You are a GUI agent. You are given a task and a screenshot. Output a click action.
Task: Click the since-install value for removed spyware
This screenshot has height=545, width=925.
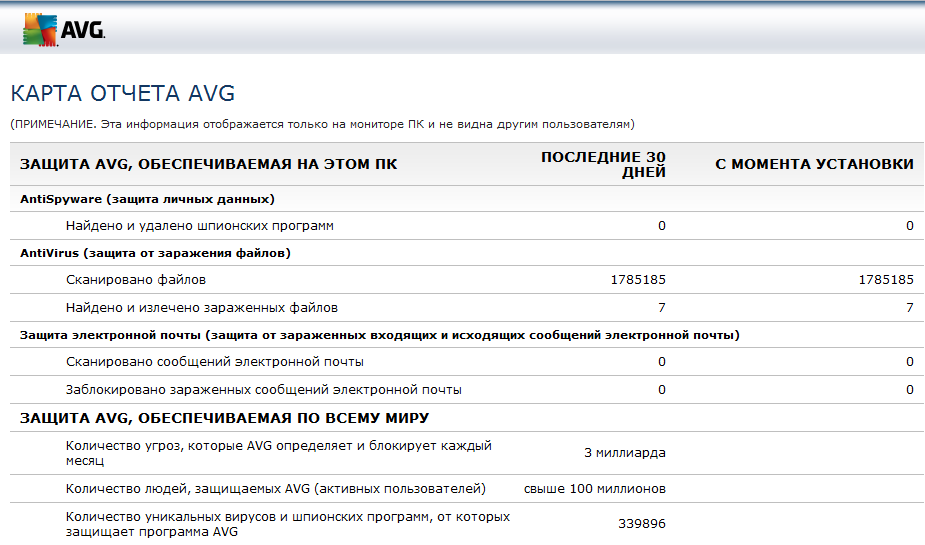coord(910,226)
